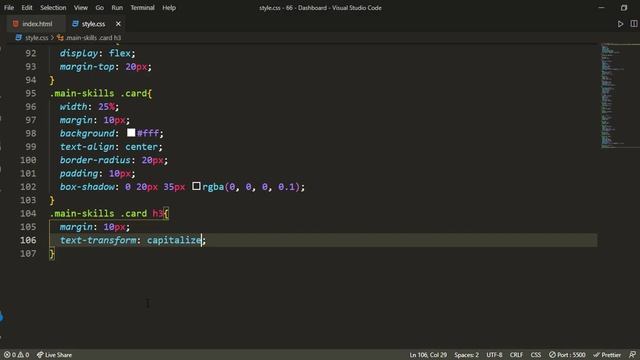Click the .main-skills .card selector on line 95
This screenshot has height=360, width=640.
[x=98, y=93]
